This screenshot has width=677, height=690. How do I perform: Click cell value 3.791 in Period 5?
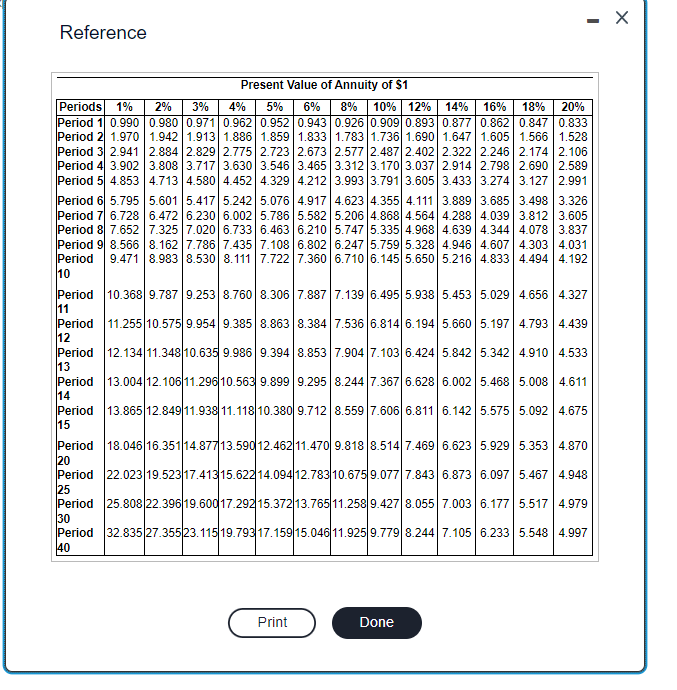(384, 181)
